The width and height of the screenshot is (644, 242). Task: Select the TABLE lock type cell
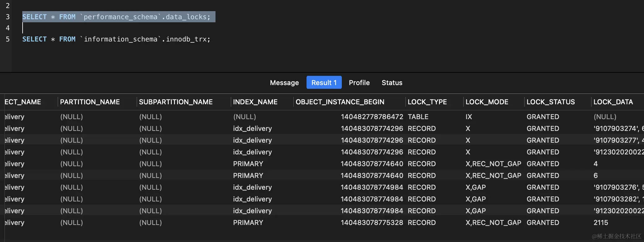(418, 117)
